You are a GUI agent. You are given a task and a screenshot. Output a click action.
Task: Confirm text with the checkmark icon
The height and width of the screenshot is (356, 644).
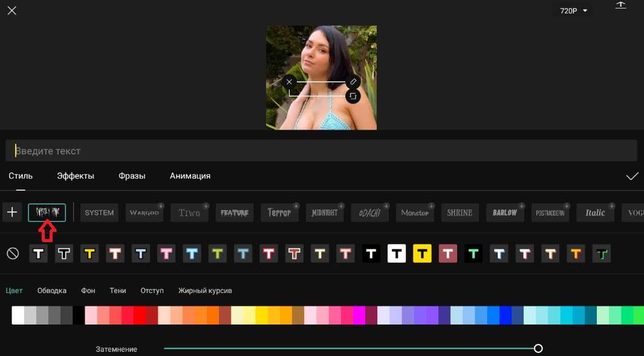pos(632,176)
